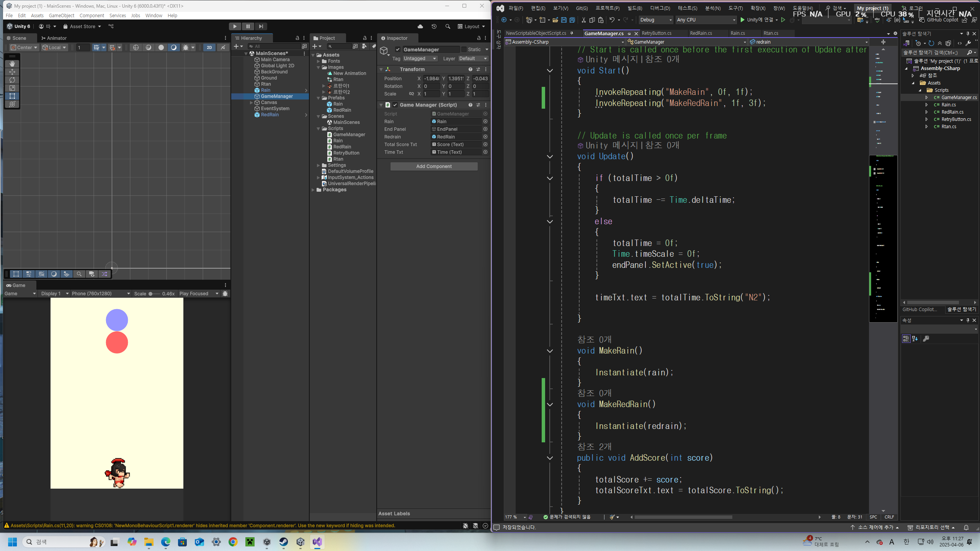Open the Layer dropdown showing Default
This screenshot has width=980, height=551.
pos(473,59)
